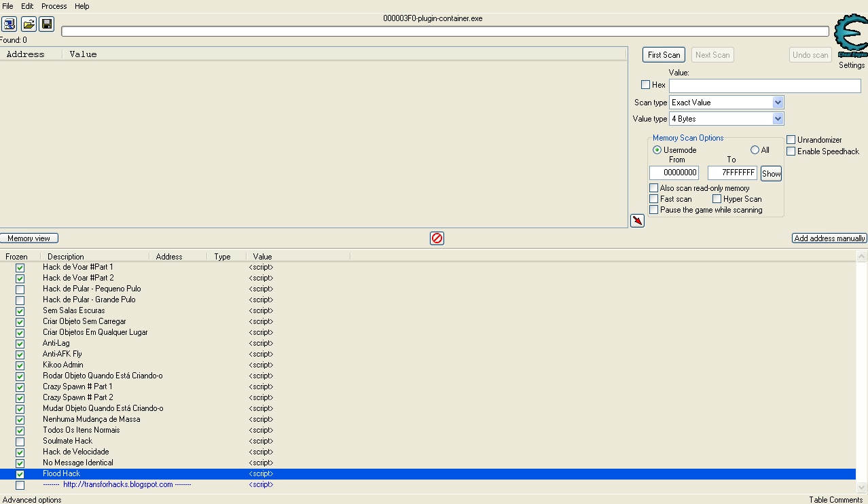Click the Undo scan button

pos(810,55)
